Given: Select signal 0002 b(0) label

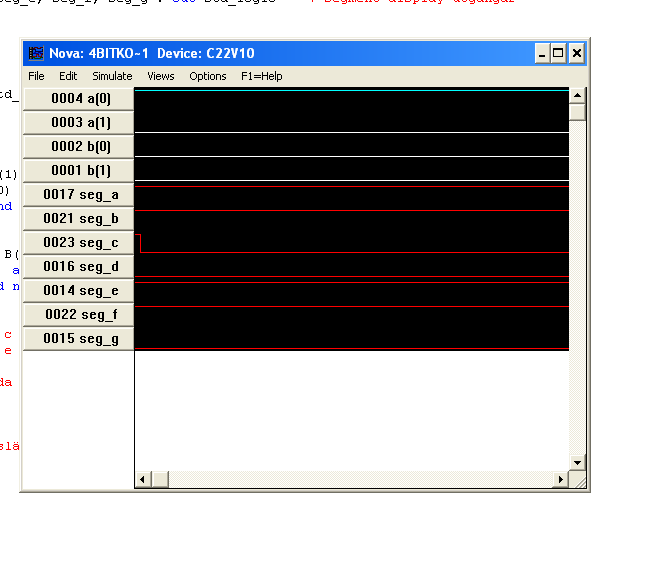Looking at the screenshot, I should (79, 146).
